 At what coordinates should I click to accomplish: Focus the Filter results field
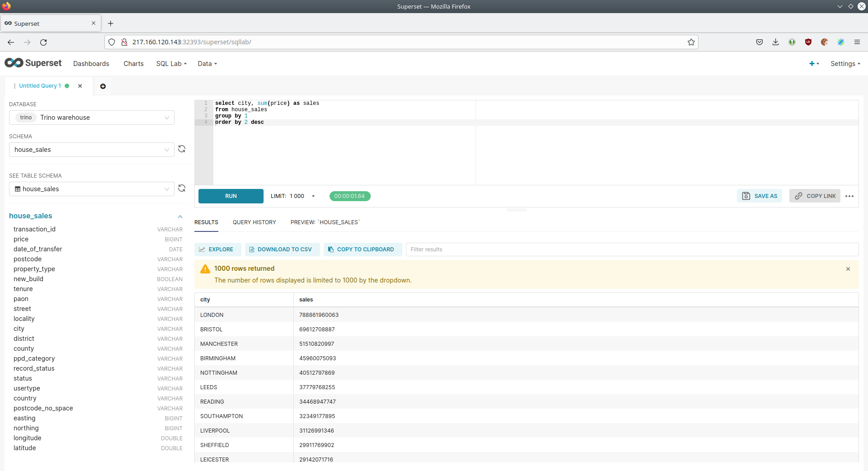pos(632,250)
